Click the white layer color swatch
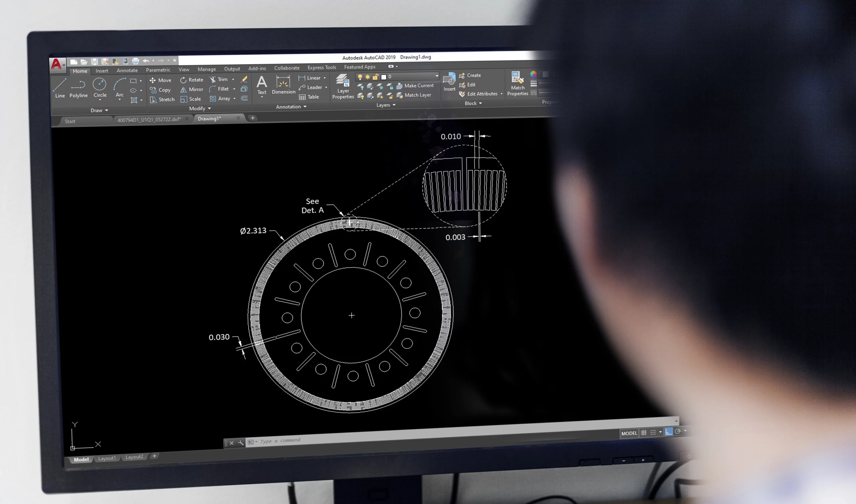Screen dimensions: 856x504 tap(384, 77)
